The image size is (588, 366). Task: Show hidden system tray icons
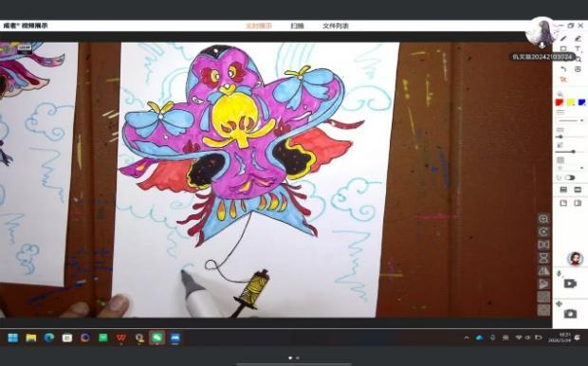tap(467, 338)
